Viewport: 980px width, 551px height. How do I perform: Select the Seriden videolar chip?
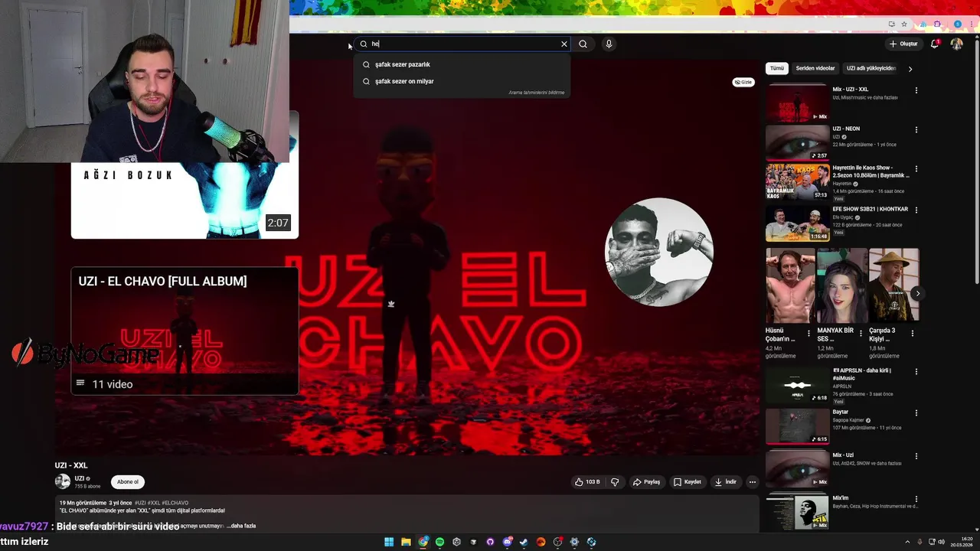click(815, 68)
